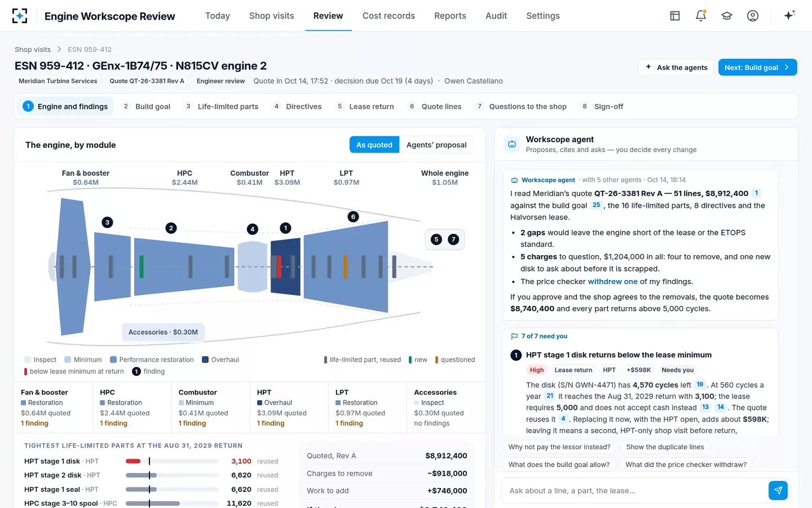Switch the view to Agents' proposal
Screen dimensions: 812x508
coord(436,145)
